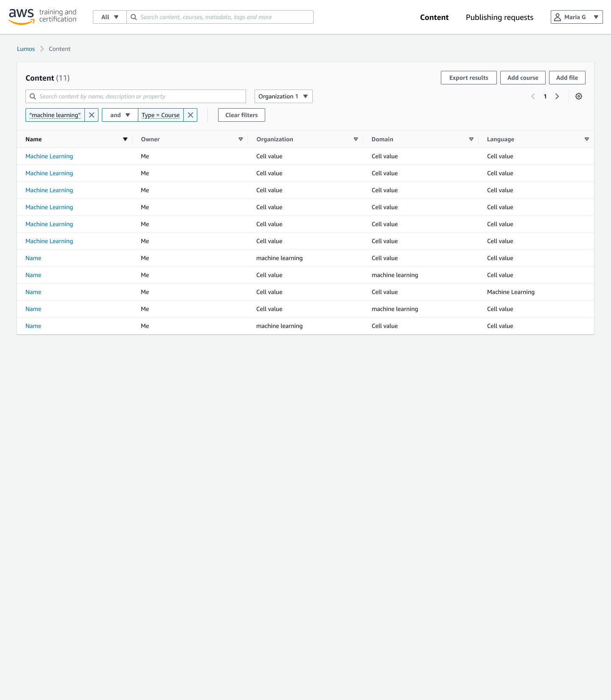This screenshot has width=611, height=700.
Task: Sort by Owner column arrow
Action: 241,139
